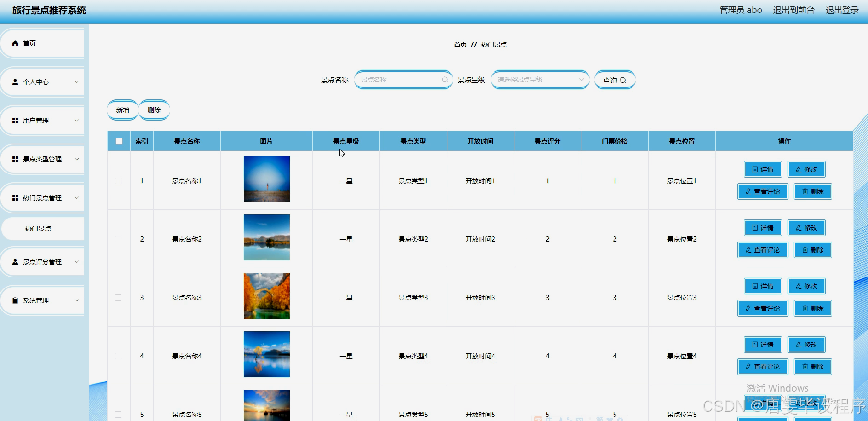Image resolution: width=868 pixels, height=421 pixels.
Task: Click the home icon beside 首页
Action: (x=15, y=43)
